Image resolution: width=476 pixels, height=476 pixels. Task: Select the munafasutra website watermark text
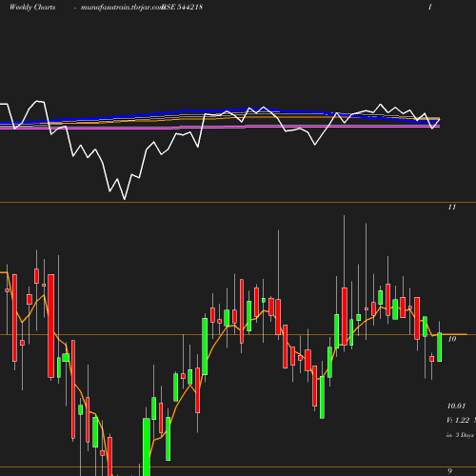pos(121,7)
